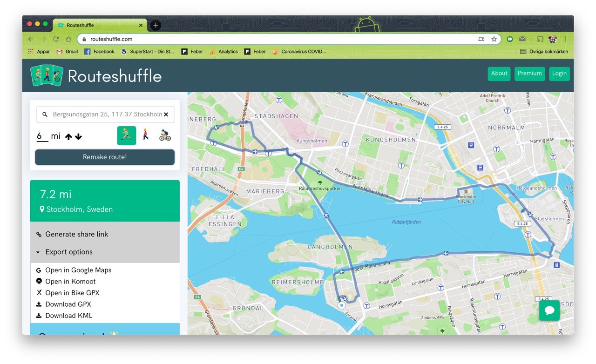Download GPX file
596x364 pixels.
(x=68, y=304)
